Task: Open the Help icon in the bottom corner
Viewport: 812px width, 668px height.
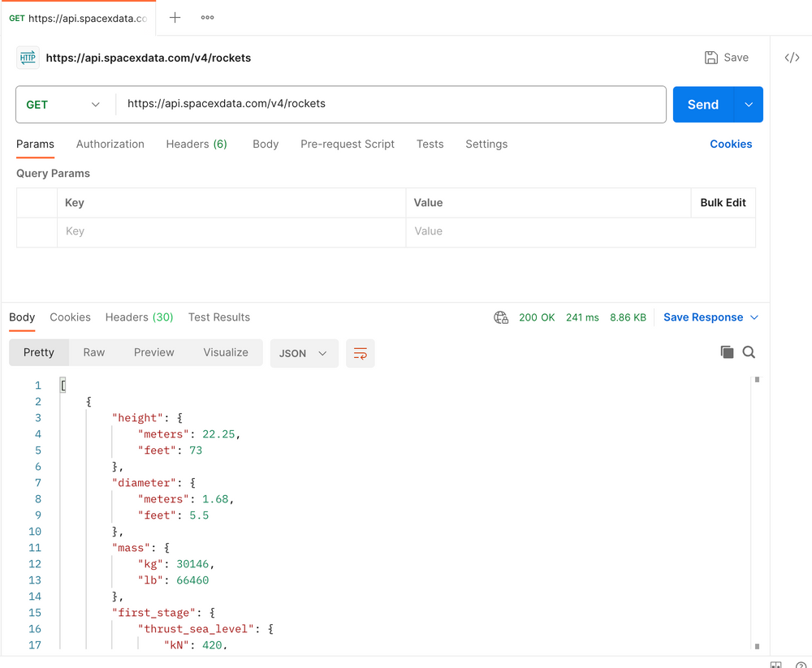Action: pos(802,664)
